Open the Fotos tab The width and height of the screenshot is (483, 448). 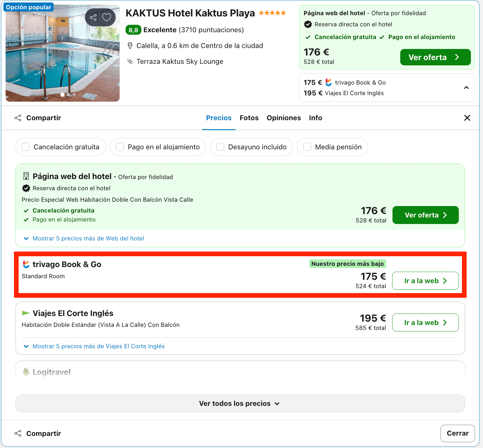(x=249, y=118)
